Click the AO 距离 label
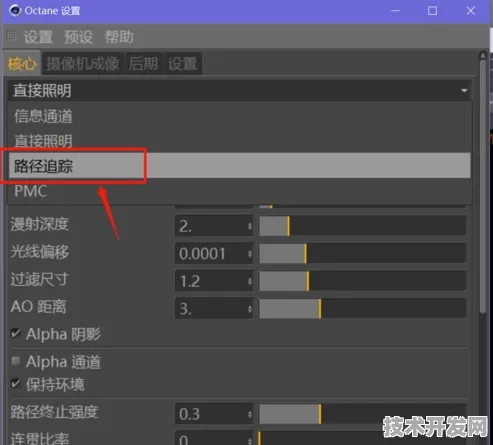The image size is (493, 445). pos(39,307)
